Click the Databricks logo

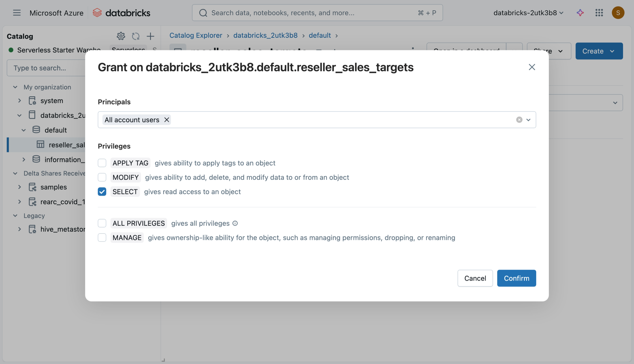[121, 13]
